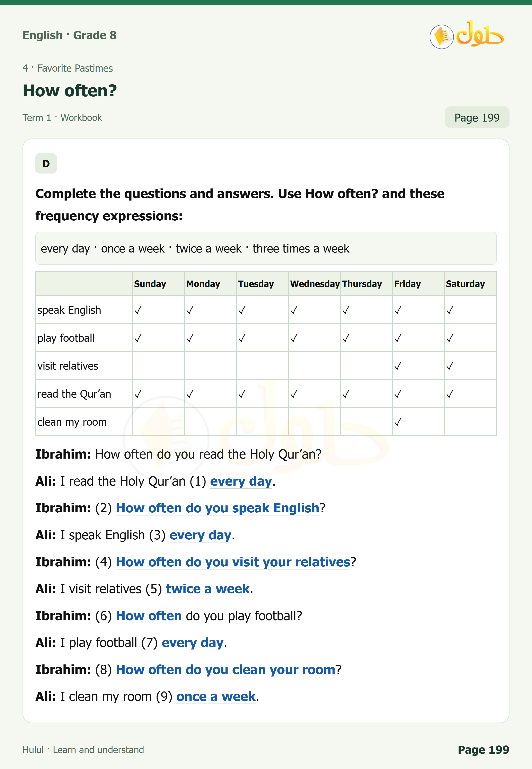The width and height of the screenshot is (532, 769).
Task: Click 'Favorite Pastimes' unit label
Action: [75, 68]
